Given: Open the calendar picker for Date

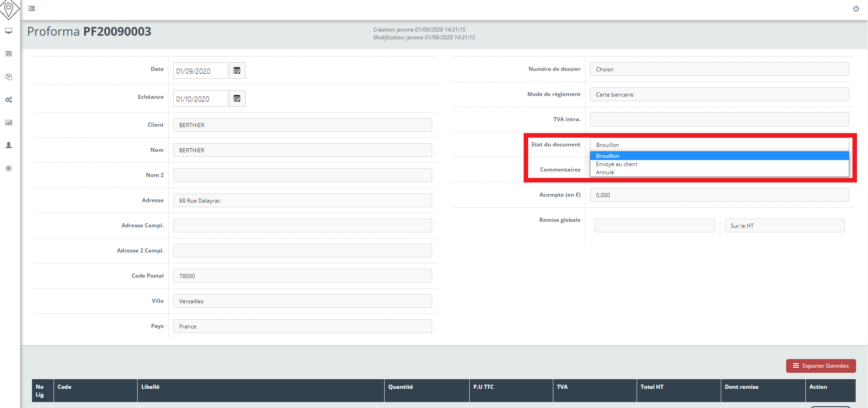Looking at the screenshot, I should 237,70.
